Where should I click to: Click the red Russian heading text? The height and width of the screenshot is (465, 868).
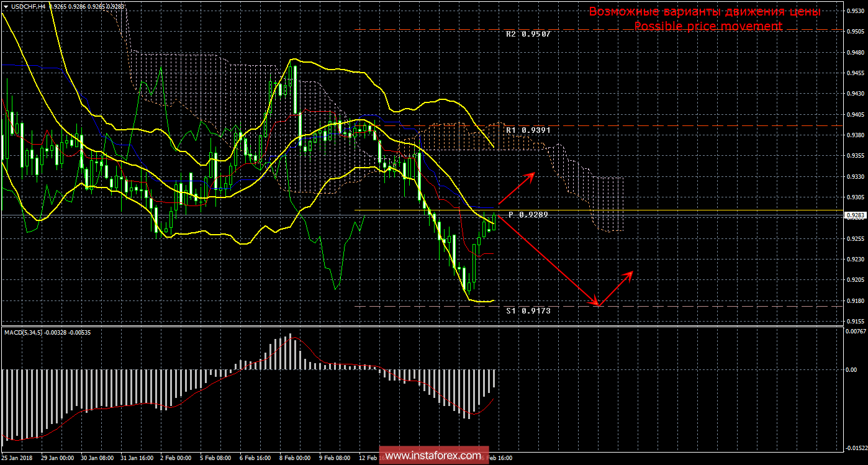point(704,12)
